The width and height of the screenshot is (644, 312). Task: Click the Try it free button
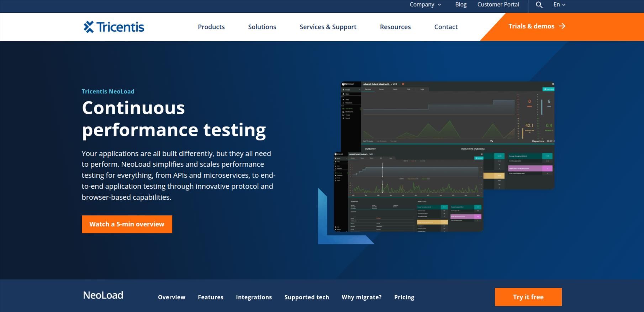tap(528, 297)
